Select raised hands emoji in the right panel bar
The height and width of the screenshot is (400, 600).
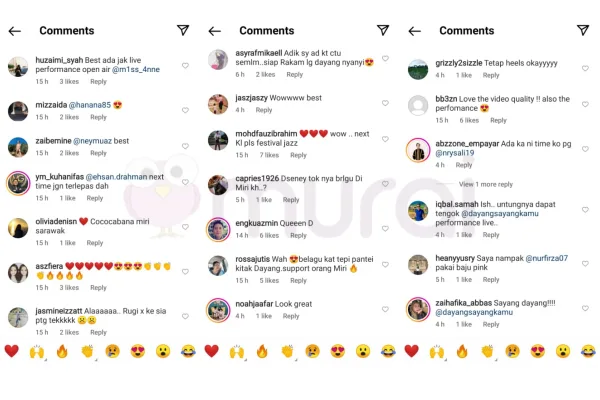437,351
